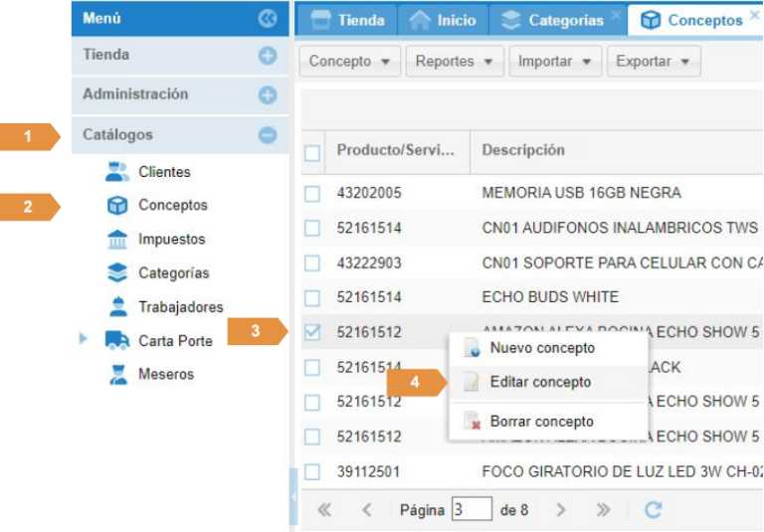Expand the Tienda section in menu

267,56
